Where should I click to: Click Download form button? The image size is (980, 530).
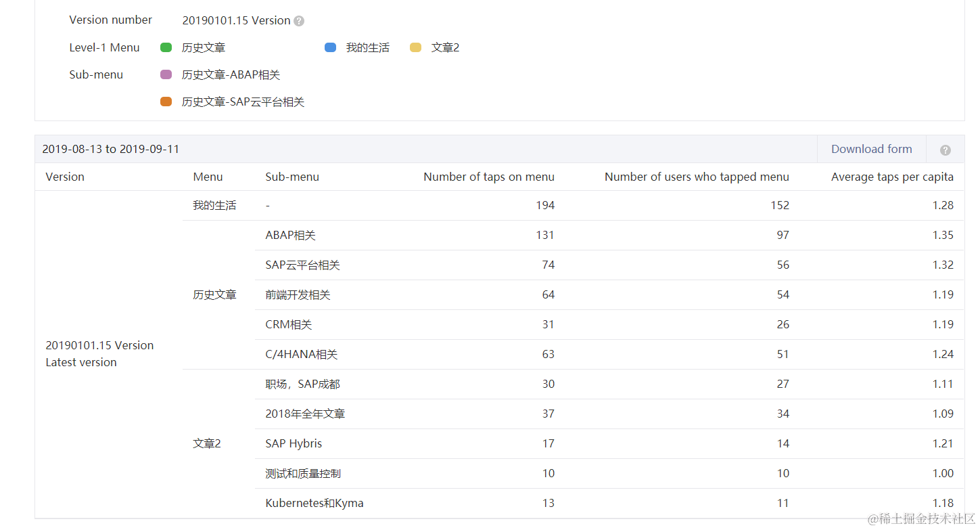click(871, 149)
